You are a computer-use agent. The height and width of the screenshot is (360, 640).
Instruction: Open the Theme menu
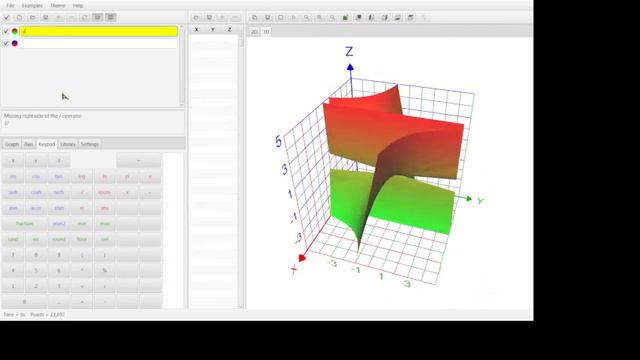(x=58, y=6)
